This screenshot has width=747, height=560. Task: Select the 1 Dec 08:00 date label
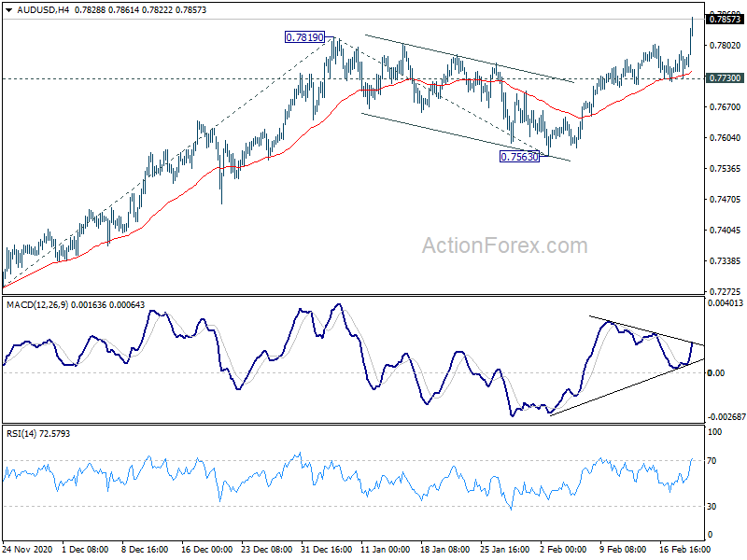coord(85,549)
